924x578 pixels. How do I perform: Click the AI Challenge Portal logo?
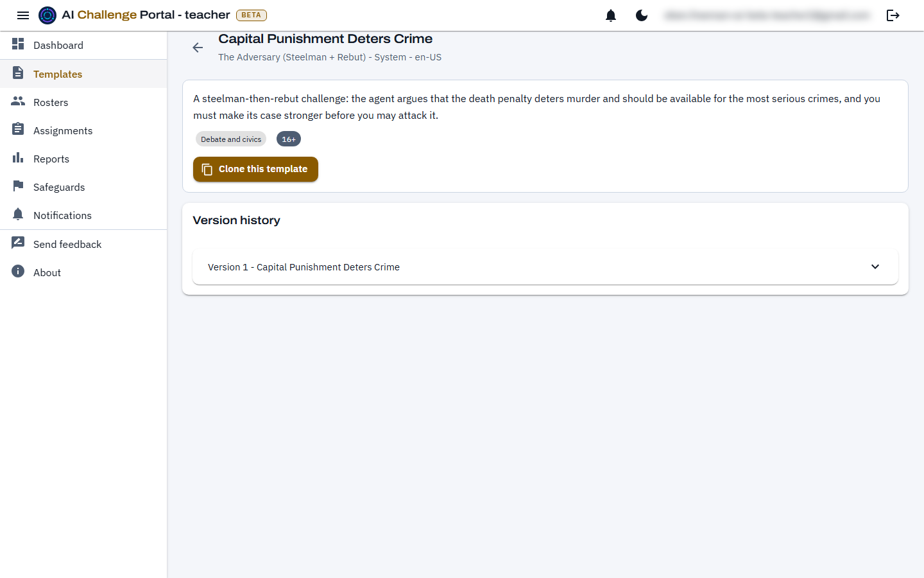47,15
